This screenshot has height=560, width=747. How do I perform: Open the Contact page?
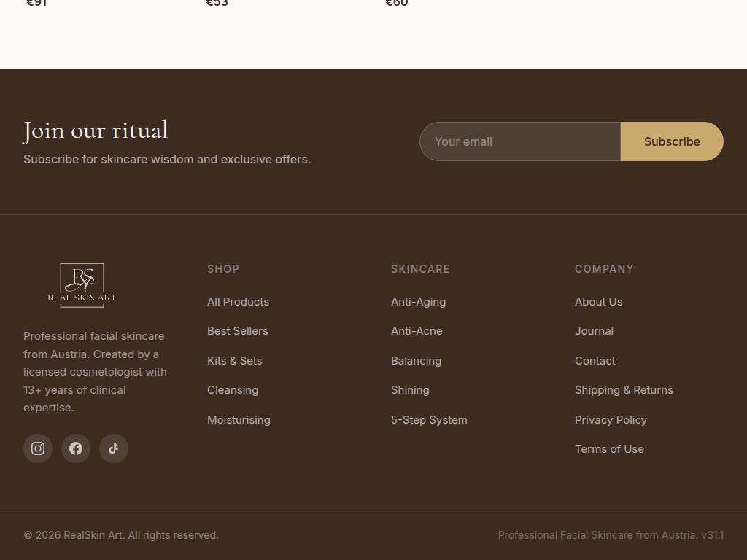click(x=595, y=360)
